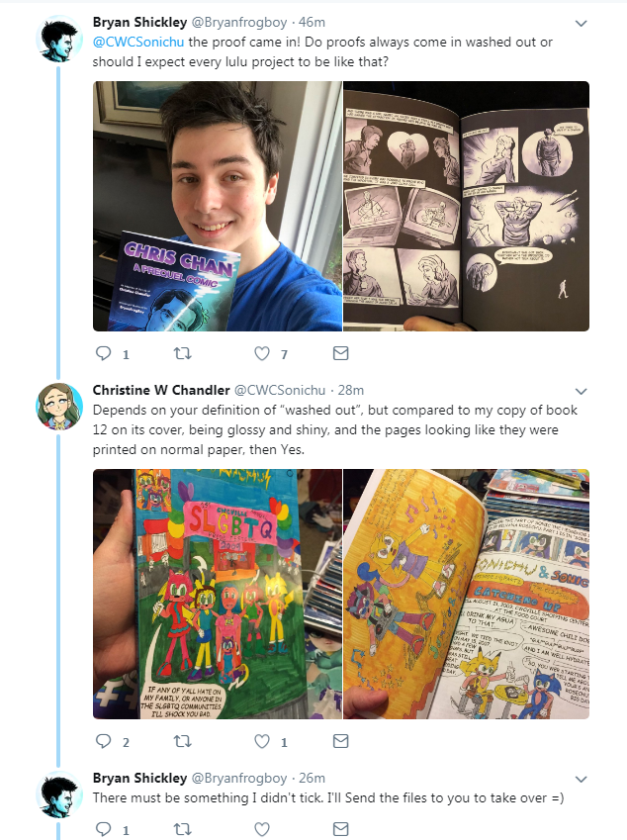Image resolution: width=627 pixels, height=840 pixels.
Task: Open Christine W Chandler's avatar picture
Action: tap(59, 406)
